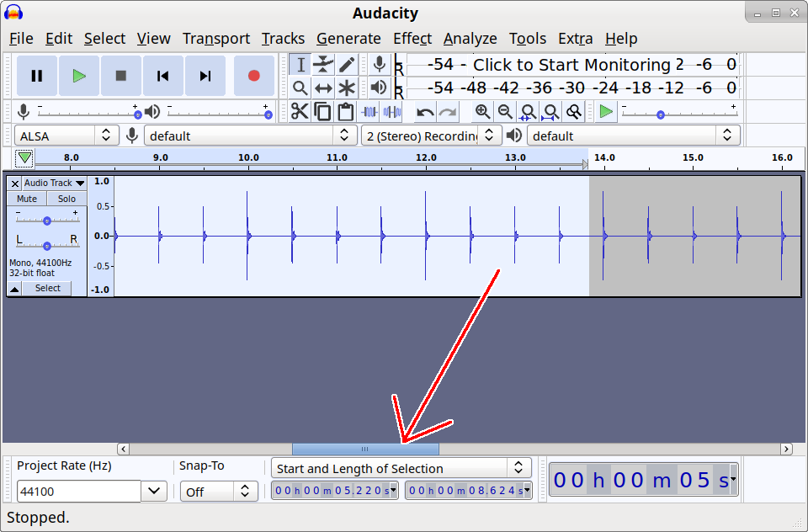808x532 pixels.
Task: Cut selection with the scissors icon
Action: (300, 111)
